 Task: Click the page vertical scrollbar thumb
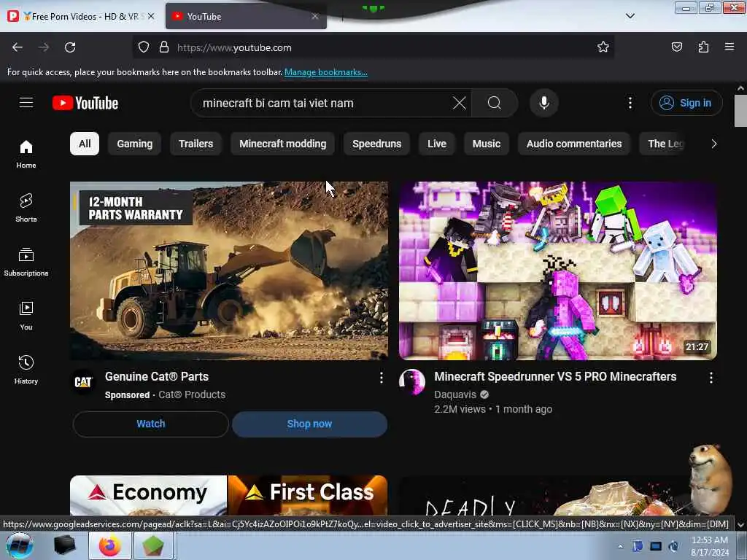740,111
